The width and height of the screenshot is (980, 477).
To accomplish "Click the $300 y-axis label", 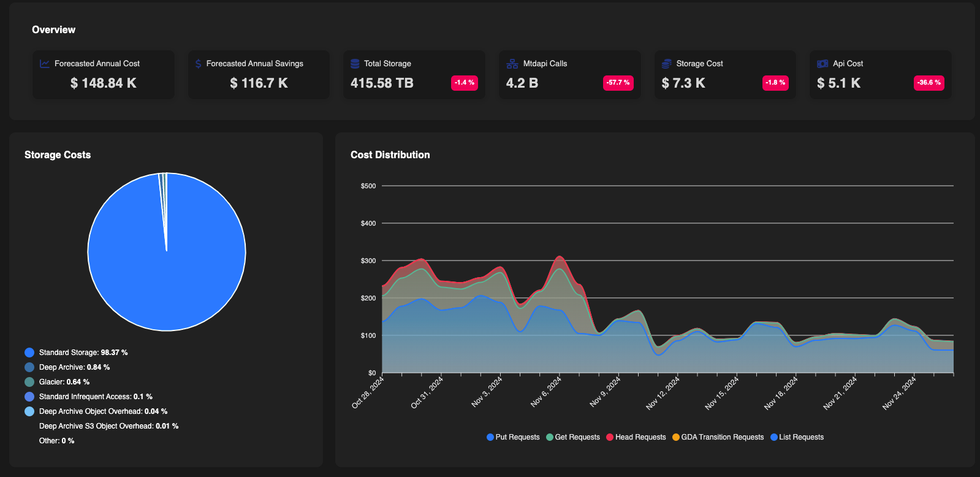I will pos(368,261).
